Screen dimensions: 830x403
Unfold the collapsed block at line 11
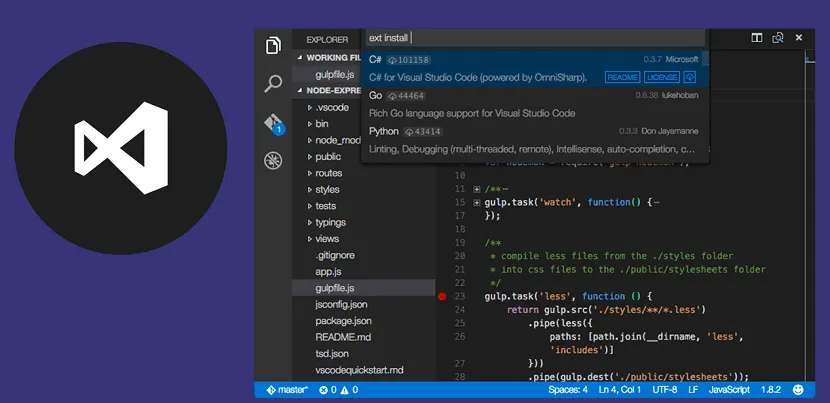[x=476, y=189]
